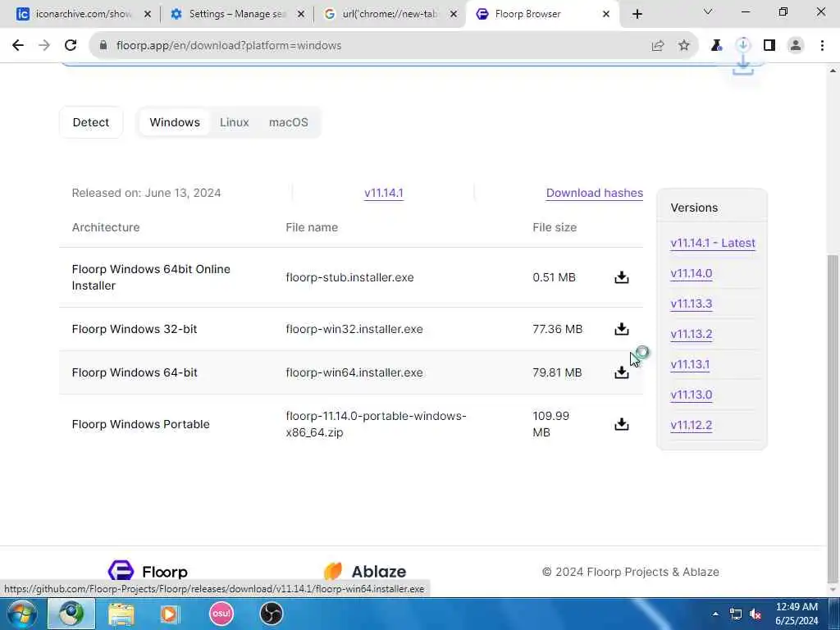View site information via the lock icon
Screen dimensions: 840x630
(x=103, y=46)
